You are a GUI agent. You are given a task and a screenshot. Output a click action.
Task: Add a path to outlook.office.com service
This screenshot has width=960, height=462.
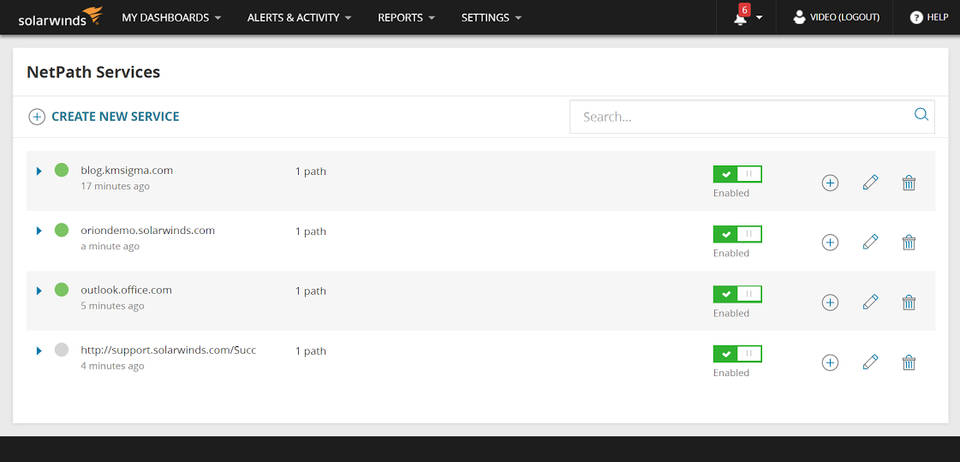point(829,302)
